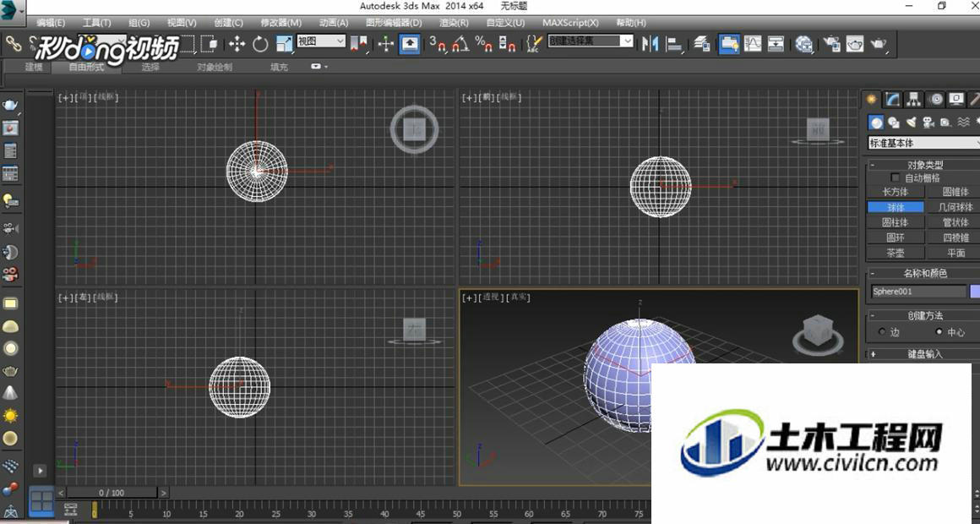Screen dimensions: 980x524
Task: Toggle Angle Snap
Action: coord(460,44)
